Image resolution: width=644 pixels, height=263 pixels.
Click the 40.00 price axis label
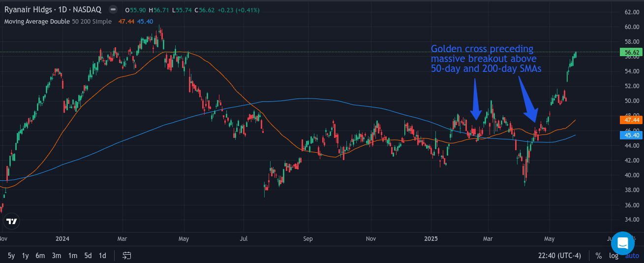[632, 175]
